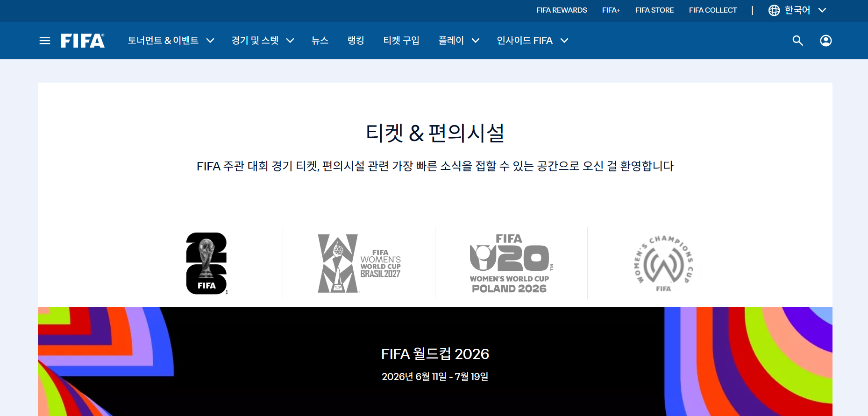The width and height of the screenshot is (868, 416).
Task: Open the 경기 및 스텟 menu
Action: click(x=255, y=41)
